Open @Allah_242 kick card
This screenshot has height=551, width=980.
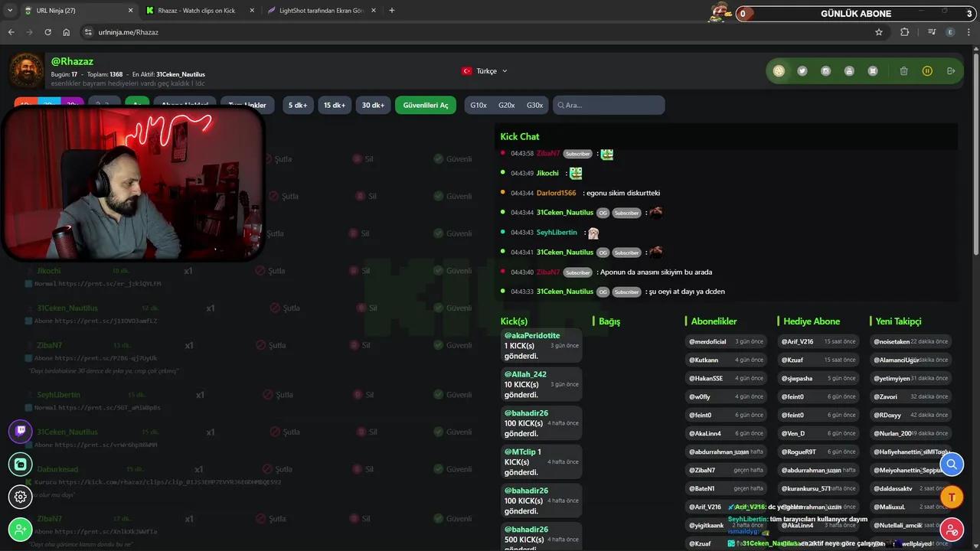(x=541, y=385)
